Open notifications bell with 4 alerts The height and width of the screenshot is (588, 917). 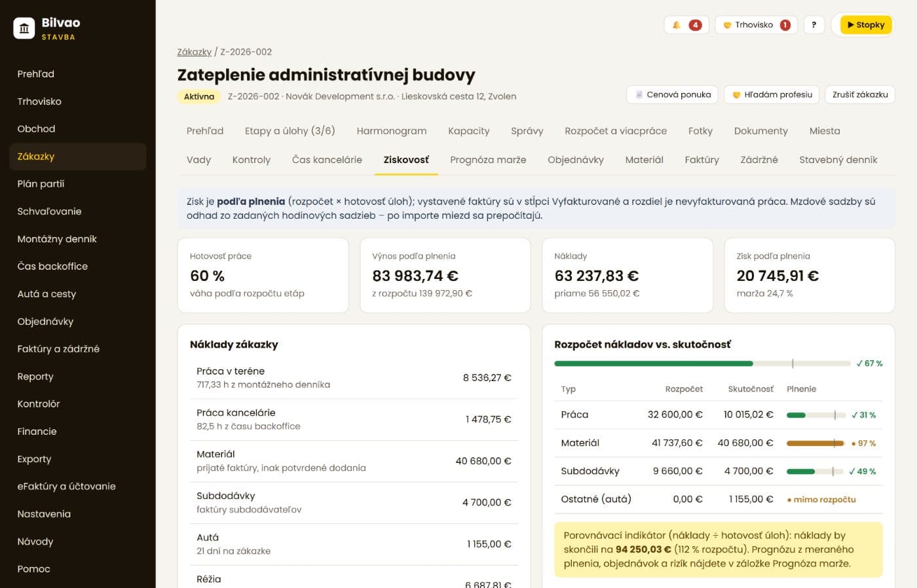click(686, 25)
